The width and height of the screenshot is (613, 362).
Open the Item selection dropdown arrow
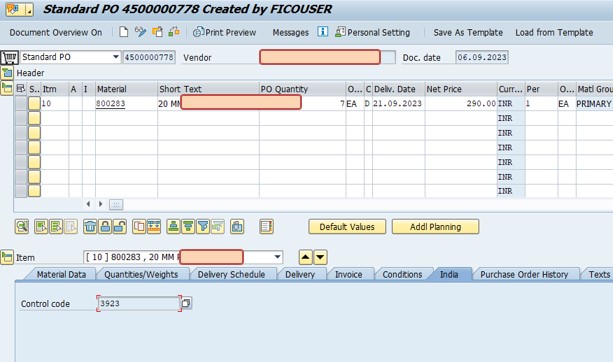coord(278,257)
